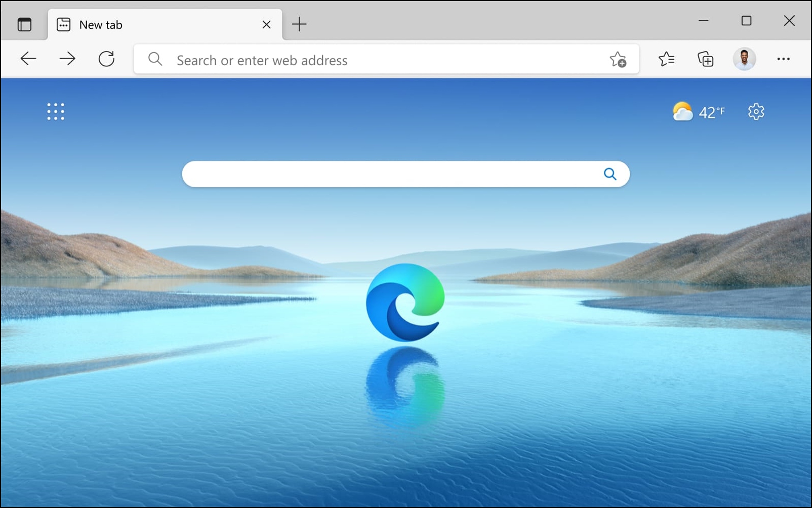Open the user profile avatar
Viewport: 812px width, 508px height.
coord(744,59)
